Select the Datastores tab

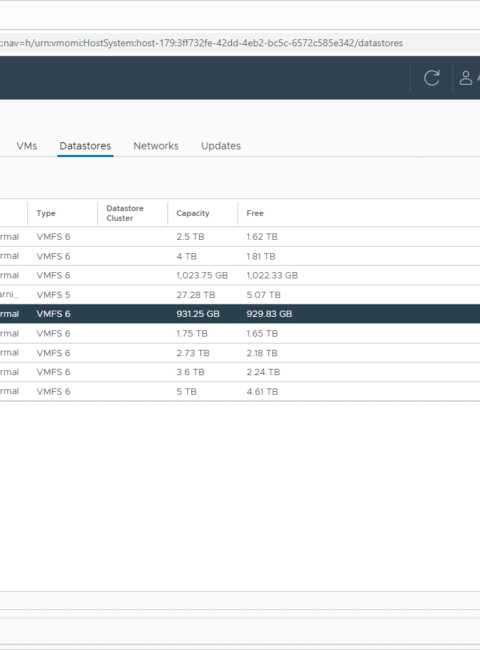click(85, 146)
